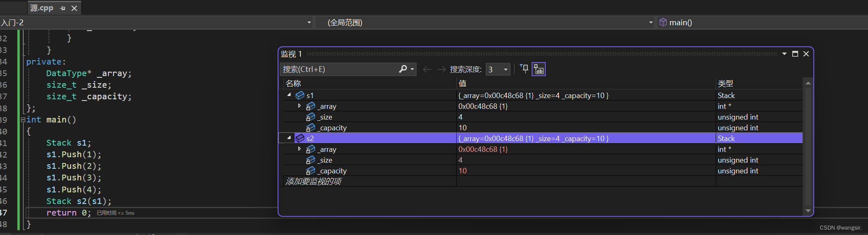Click s2 _array private field icon
Viewport: 868px width, 235px height.
[310, 149]
